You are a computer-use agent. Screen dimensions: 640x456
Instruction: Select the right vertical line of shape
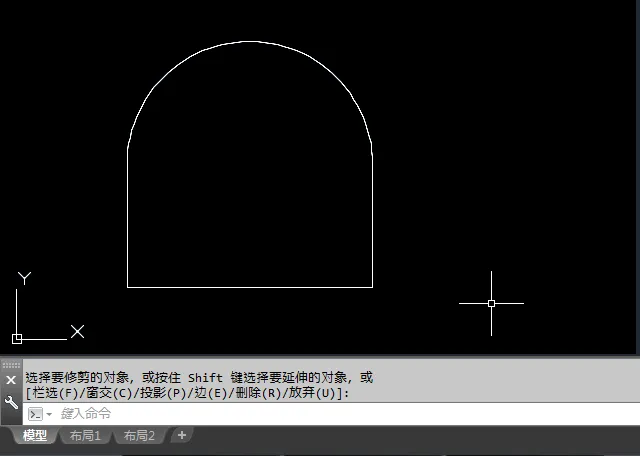(x=372, y=220)
